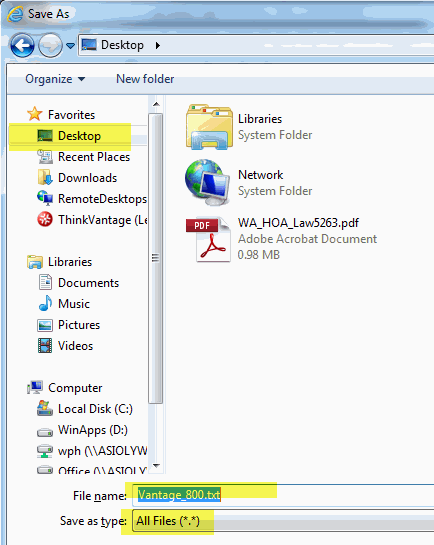Viewport: 434px width, 545px height.
Task: Open Recent Places in the sidebar
Action: click(83, 157)
